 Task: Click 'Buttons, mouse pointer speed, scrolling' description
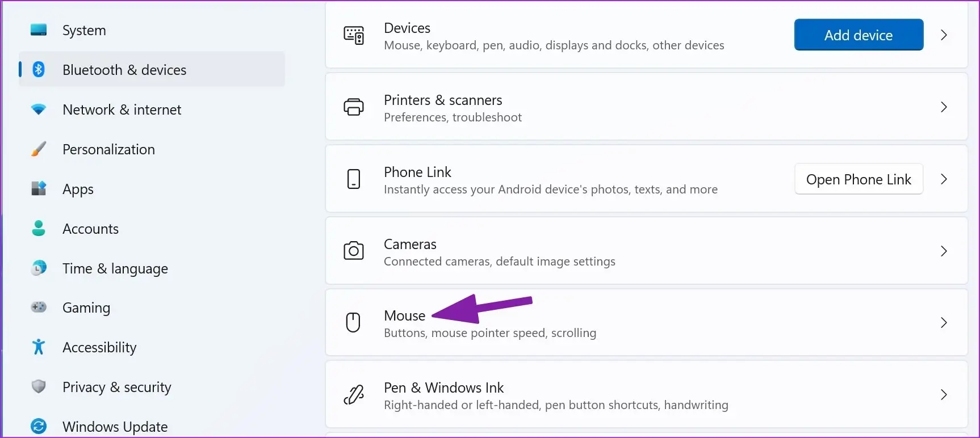pos(490,333)
